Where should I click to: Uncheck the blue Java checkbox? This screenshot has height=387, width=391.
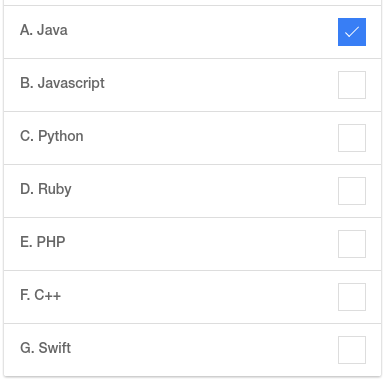click(x=352, y=32)
